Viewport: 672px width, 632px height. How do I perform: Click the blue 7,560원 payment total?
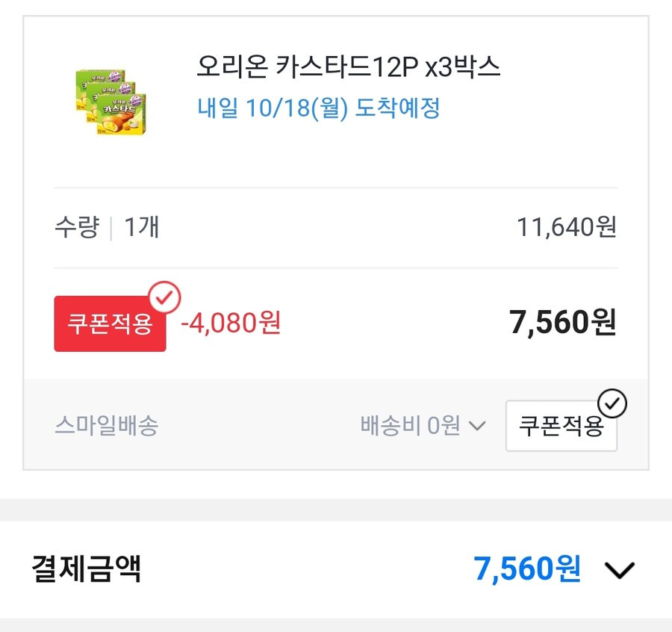[x=527, y=569]
